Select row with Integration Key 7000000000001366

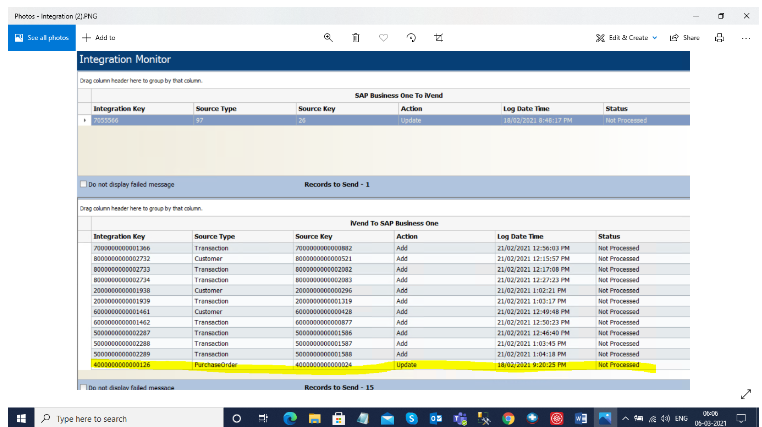pos(391,248)
